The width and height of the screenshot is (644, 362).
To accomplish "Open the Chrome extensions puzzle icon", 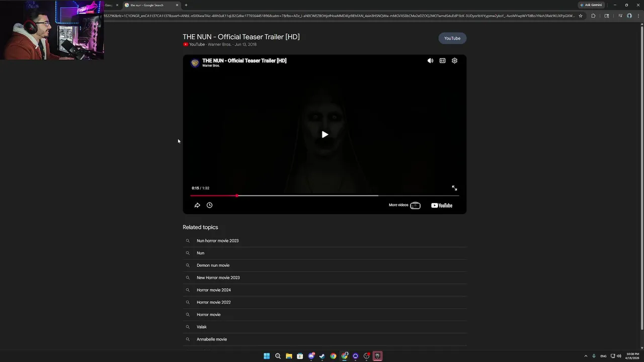I will click(x=593, y=16).
